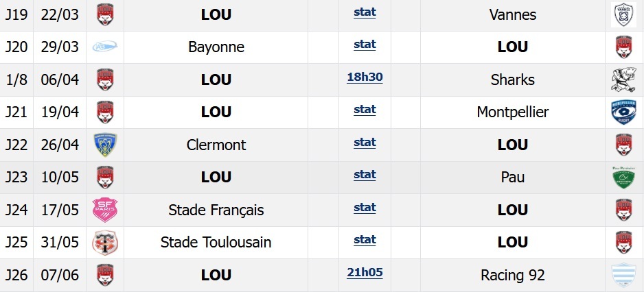Open stat link for Bayonne vs LOU
The width and height of the screenshot is (644, 292).
tap(365, 45)
